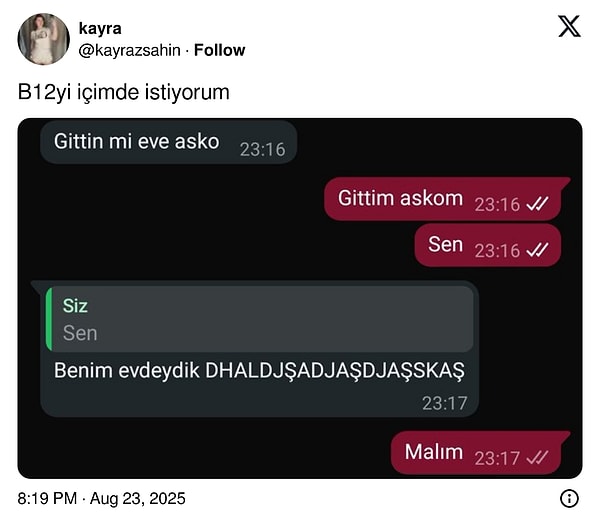This screenshot has height=529, width=600.
Task: Click the 23:17 time on the reply message
Action: click(x=445, y=403)
